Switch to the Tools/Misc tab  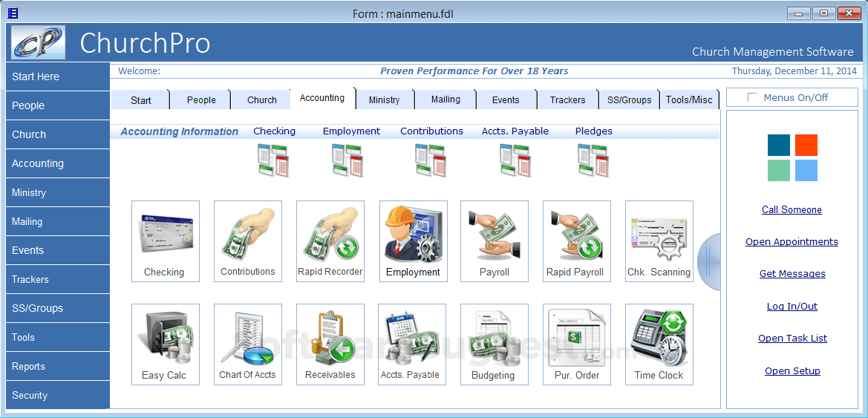tap(689, 100)
